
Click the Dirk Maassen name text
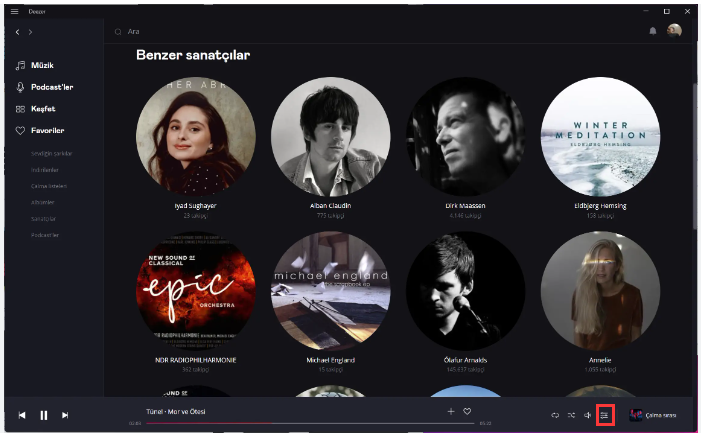tap(465, 206)
